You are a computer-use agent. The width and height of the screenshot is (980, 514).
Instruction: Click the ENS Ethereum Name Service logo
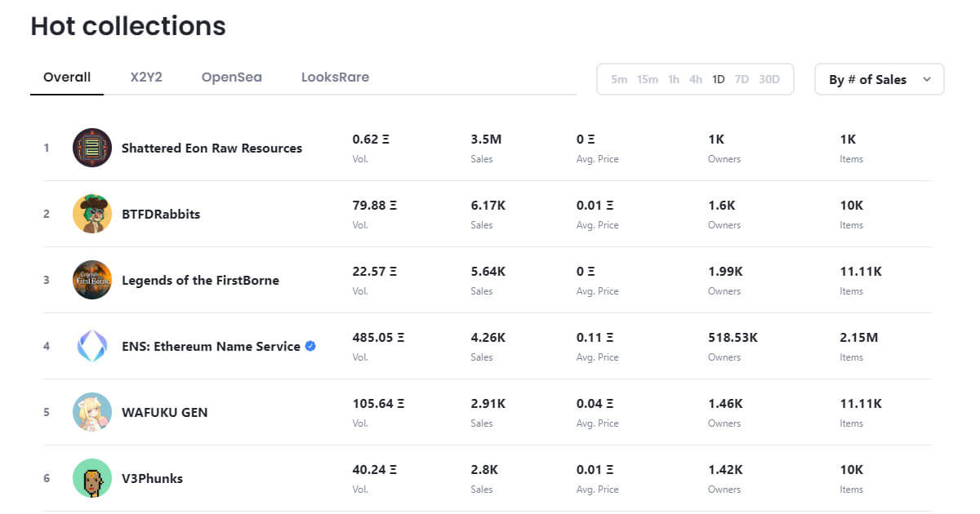[x=92, y=346]
